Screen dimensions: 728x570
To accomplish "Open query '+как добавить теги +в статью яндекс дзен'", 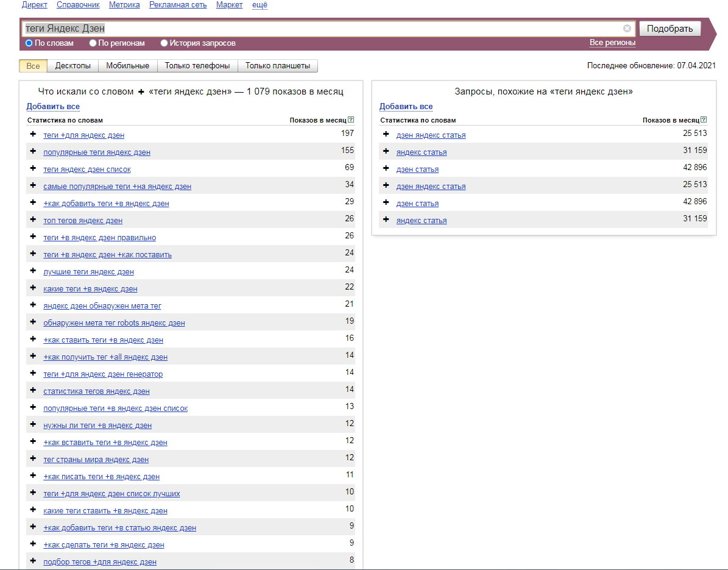I will (x=120, y=528).
